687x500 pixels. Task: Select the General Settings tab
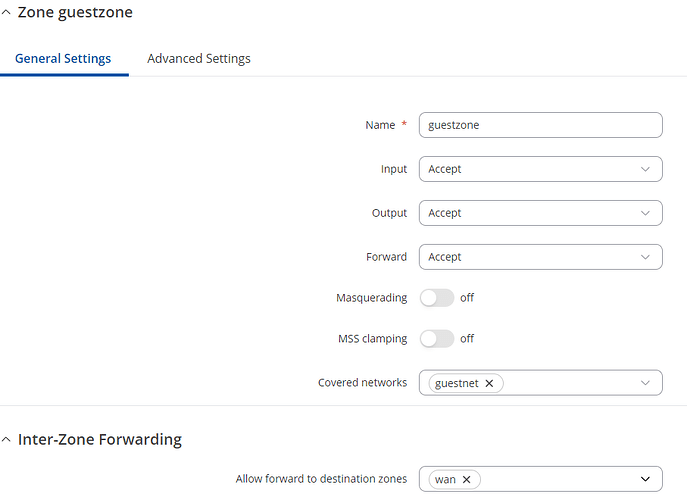coord(63,59)
